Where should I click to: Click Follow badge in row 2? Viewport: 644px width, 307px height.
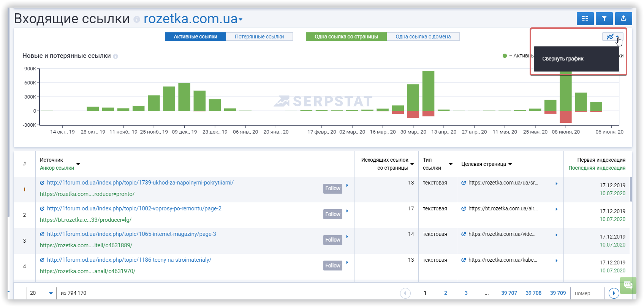coord(333,214)
